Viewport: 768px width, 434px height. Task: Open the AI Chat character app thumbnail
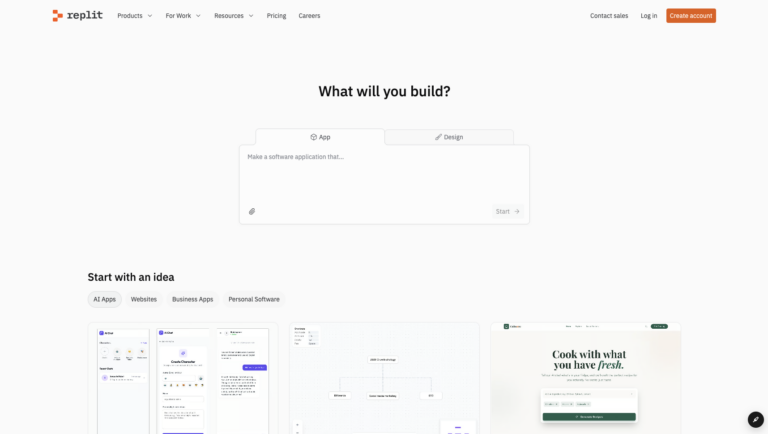point(183,378)
